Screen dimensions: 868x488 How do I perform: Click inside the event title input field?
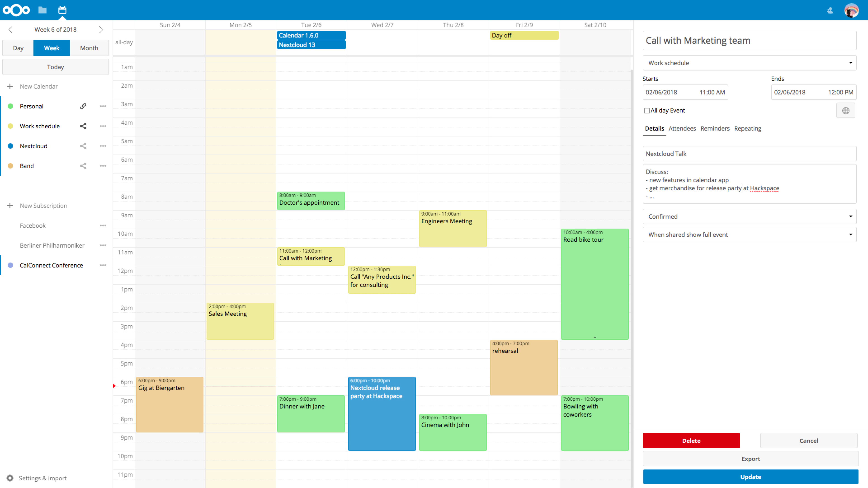coord(750,40)
